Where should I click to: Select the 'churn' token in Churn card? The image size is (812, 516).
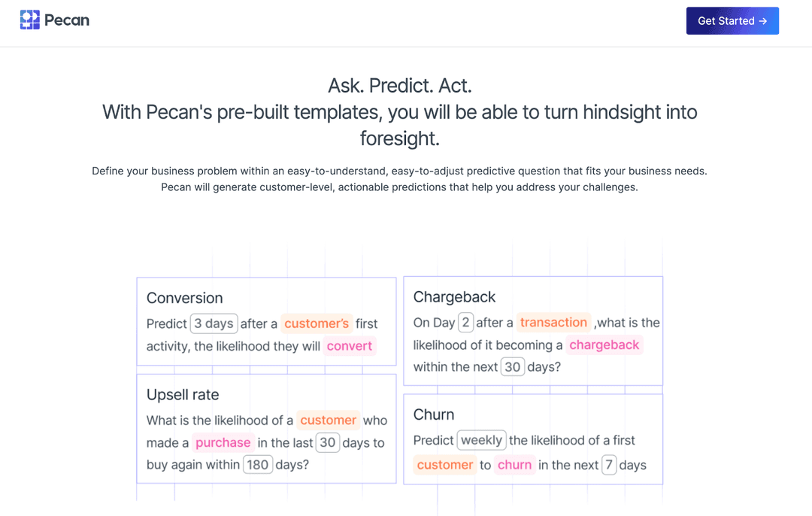pyautogui.click(x=514, y=465)
